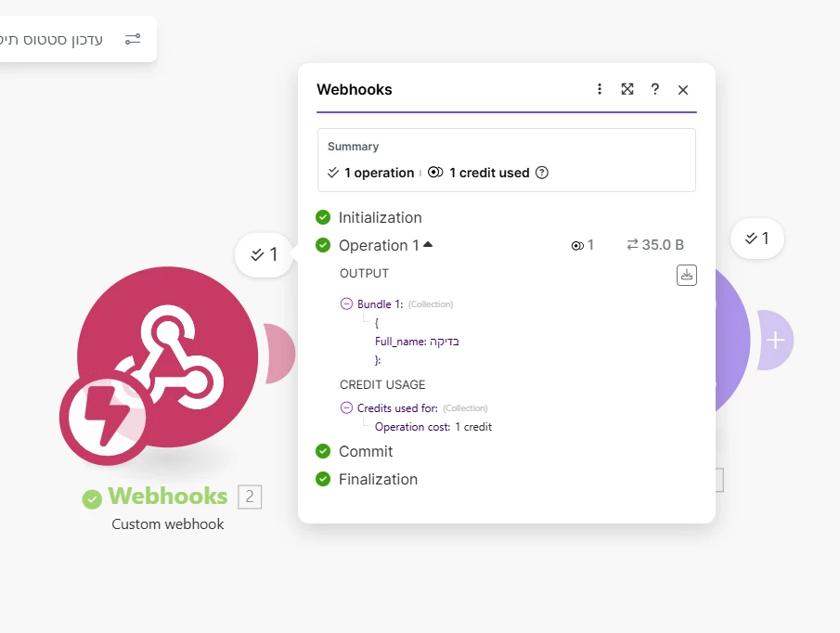Close the Webhooks output panel
The image size is (840, 633).
pyautogui.click(x=682, y=89)
